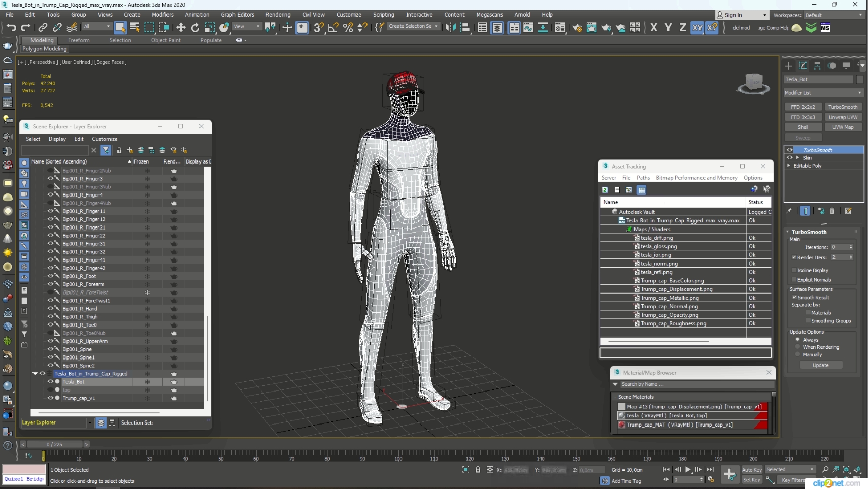Click the Undo arrow in main toolbar
The image size is (868, 489).
pyautogui.click(x=11, y=27)
